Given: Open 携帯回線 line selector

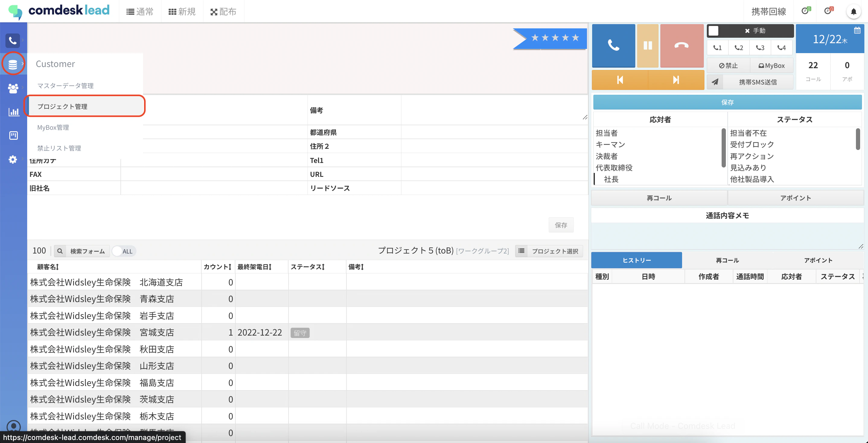Looking at the screenshot, I should pos(769,11).
